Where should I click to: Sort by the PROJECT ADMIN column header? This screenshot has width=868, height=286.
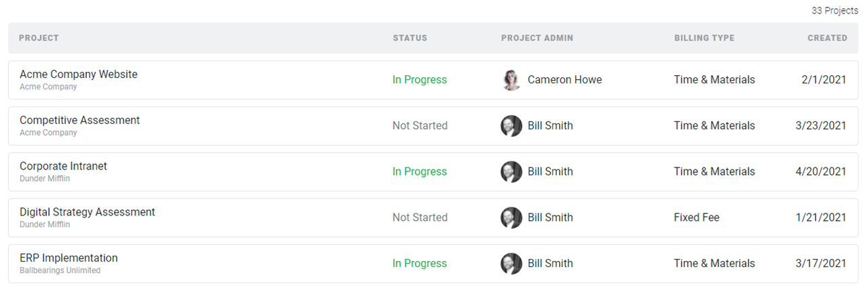pos(537,38)
